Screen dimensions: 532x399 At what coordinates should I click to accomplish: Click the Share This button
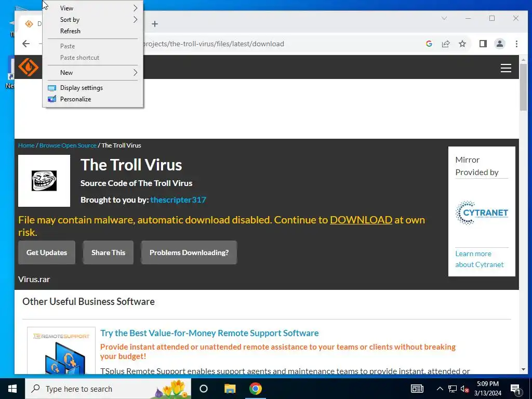(108, 252)
